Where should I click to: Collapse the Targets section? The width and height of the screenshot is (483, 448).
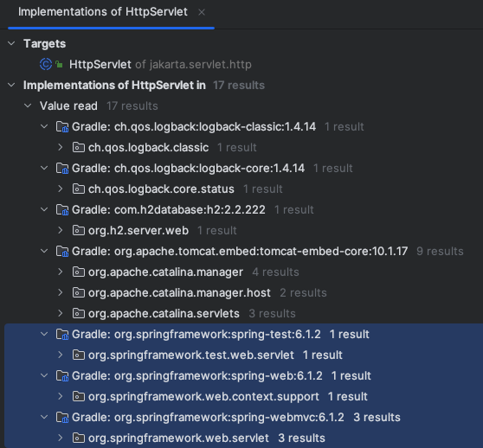tap(11, 43)
